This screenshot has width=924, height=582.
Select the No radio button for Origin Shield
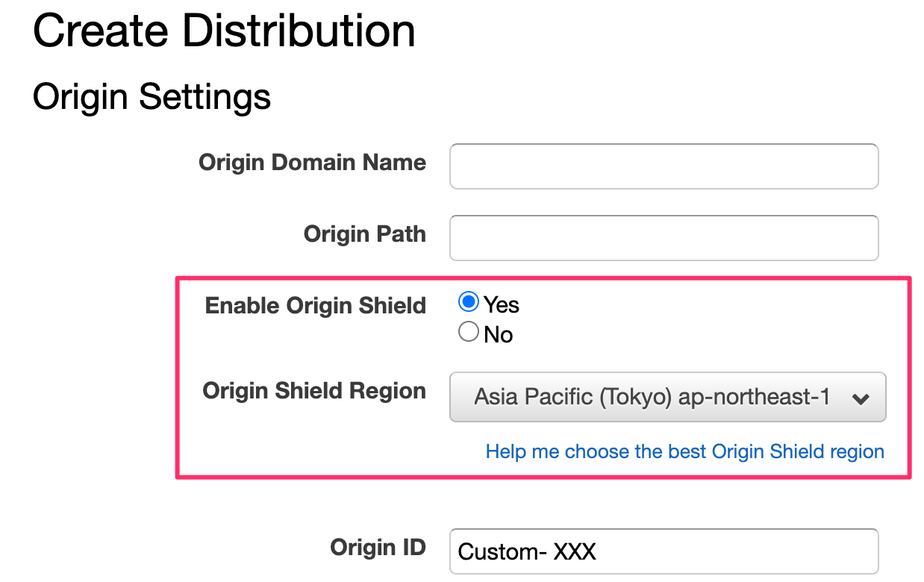(468, 331)
